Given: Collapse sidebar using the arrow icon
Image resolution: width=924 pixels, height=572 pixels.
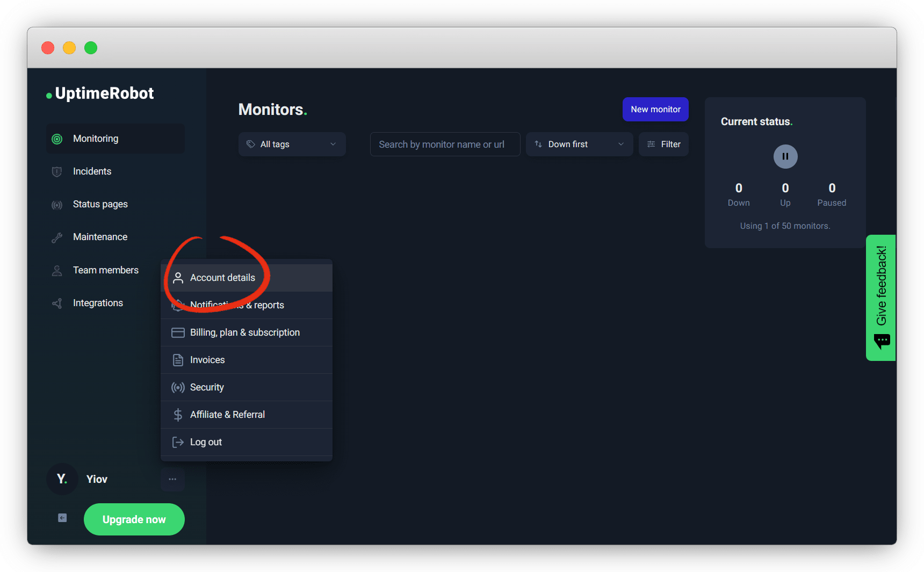Looking at the screenshot, I should point(62,518).
